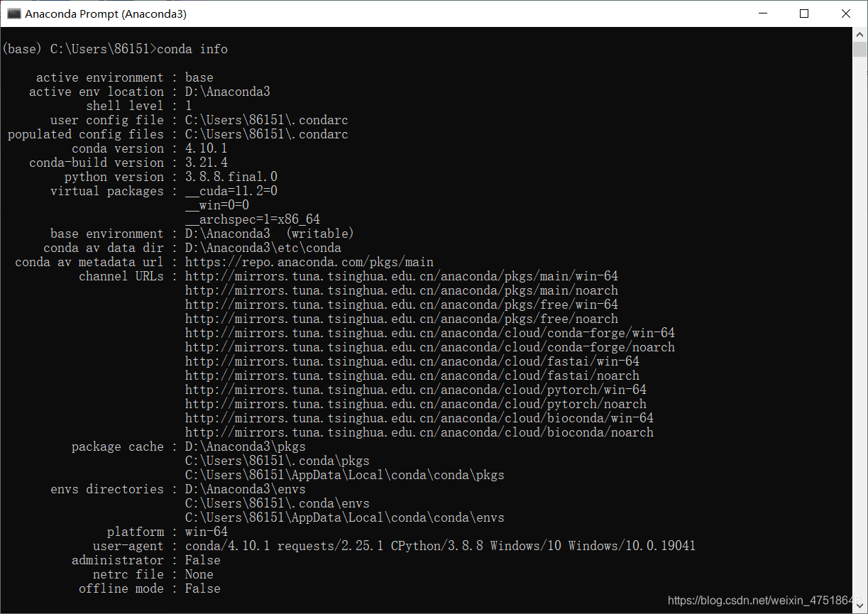Viewport: 868px width, 614px height.
Task: Click the pkgs/main/noarch channel URL
Action: tap(402, 290)
